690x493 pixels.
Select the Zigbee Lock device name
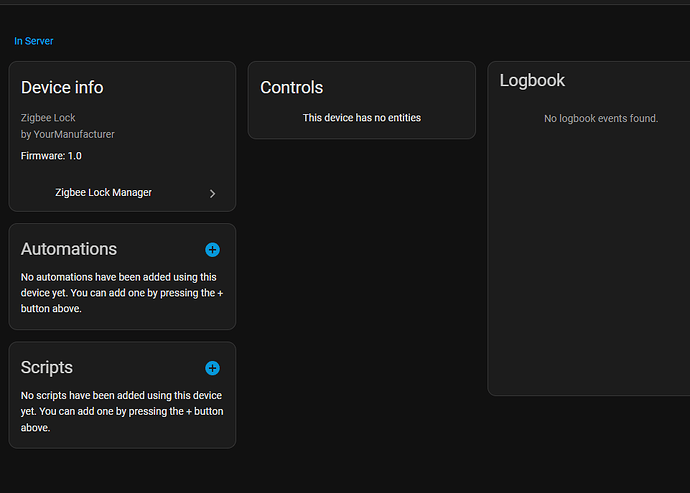[48, 118]
